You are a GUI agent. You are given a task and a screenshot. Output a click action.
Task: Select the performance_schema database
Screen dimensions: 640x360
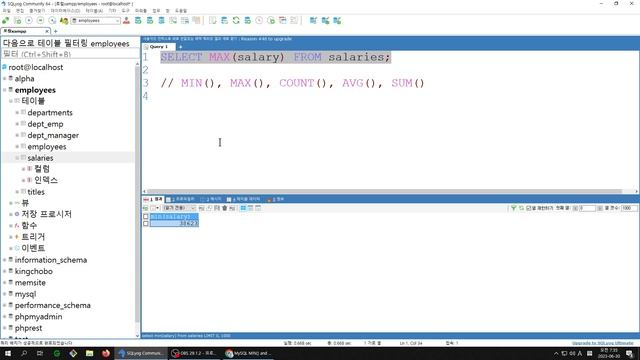point(53,305)
